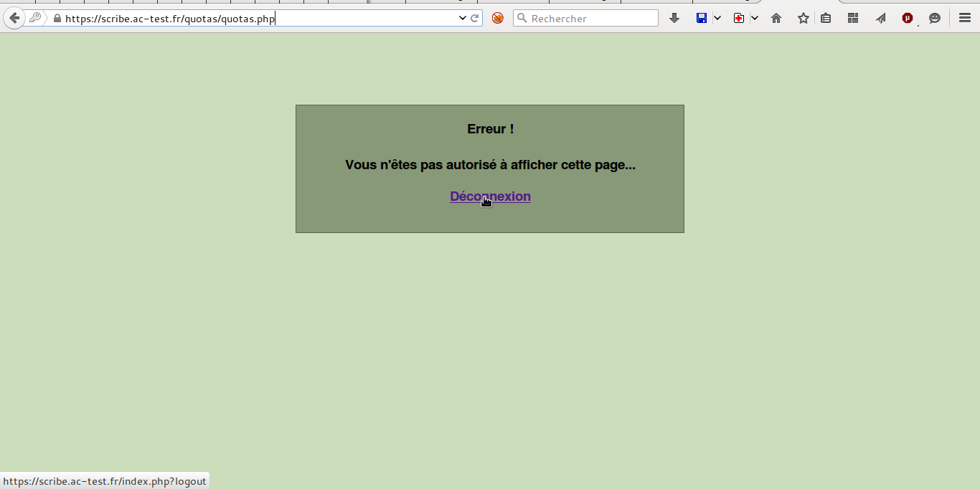Image resolution: width=980 pixels, height=489 pixels.
Task: Click the Déconnexion link
Action: [490, 196]
